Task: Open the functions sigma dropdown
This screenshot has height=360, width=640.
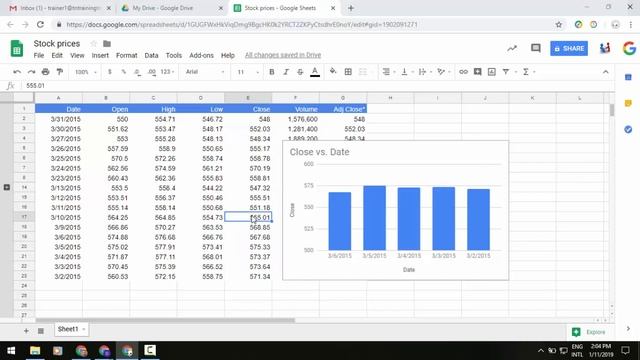Action: click(529, 72)
